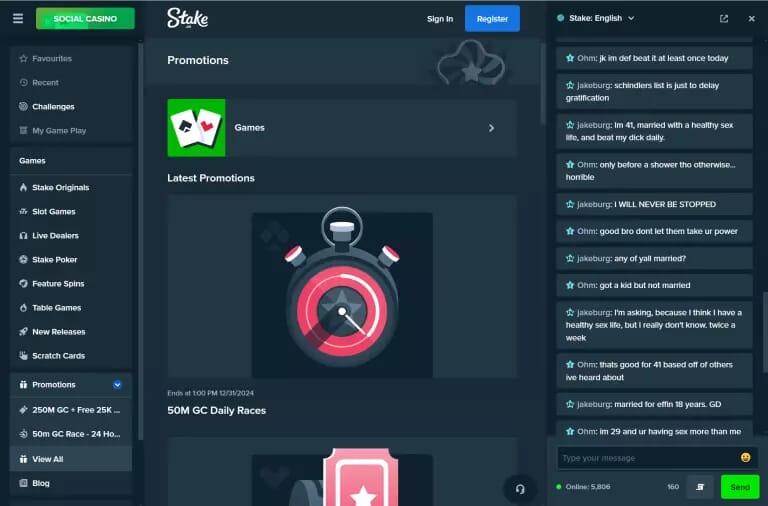
Task: Select View All promotions
Action: pyautogui.click(x=71, y=459)
